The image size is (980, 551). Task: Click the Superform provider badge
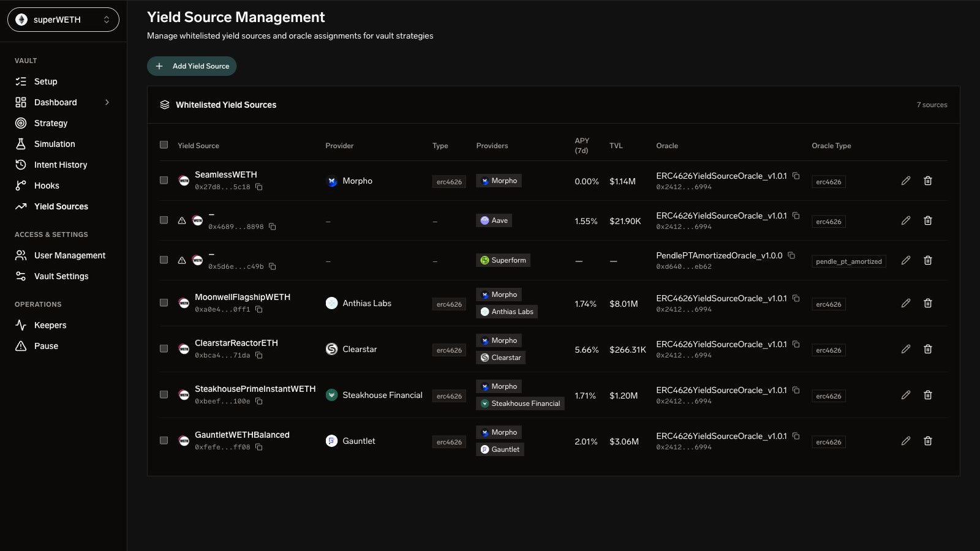(x=503, y=260)
